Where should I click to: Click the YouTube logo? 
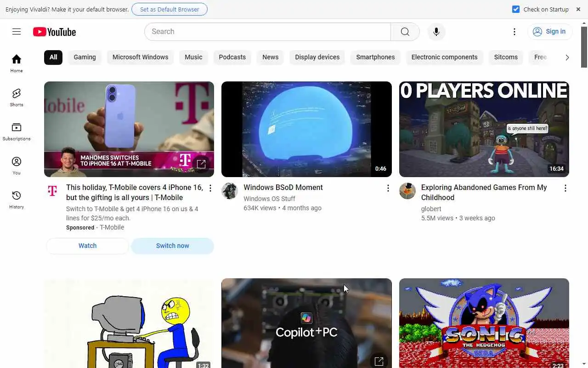54,32
